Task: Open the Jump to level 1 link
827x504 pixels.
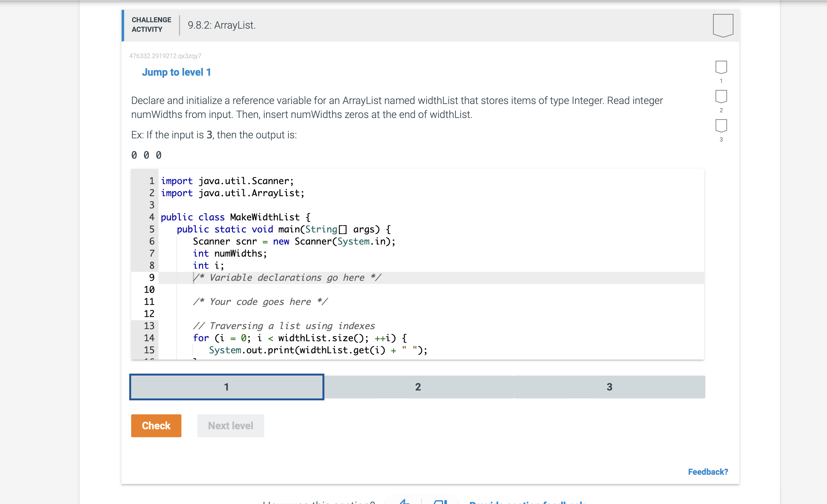Action: 176,72
